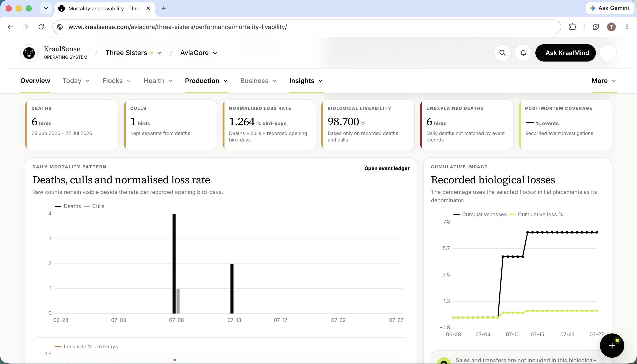Open the browser extensions puzzle icon

(x=572, y=27)
